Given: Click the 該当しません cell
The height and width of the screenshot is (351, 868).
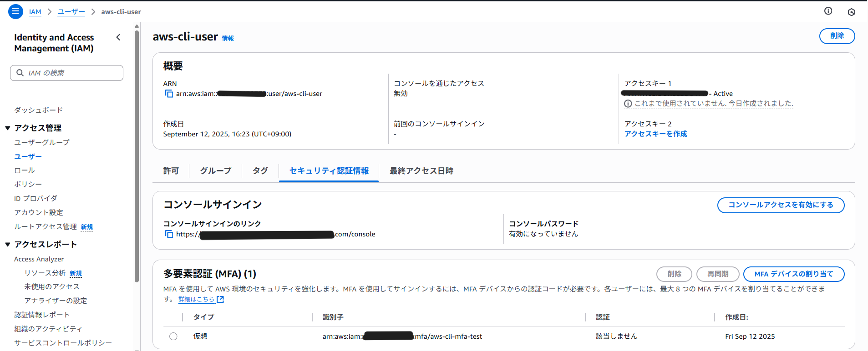Looking at the screenshot, I should (617, 336).
